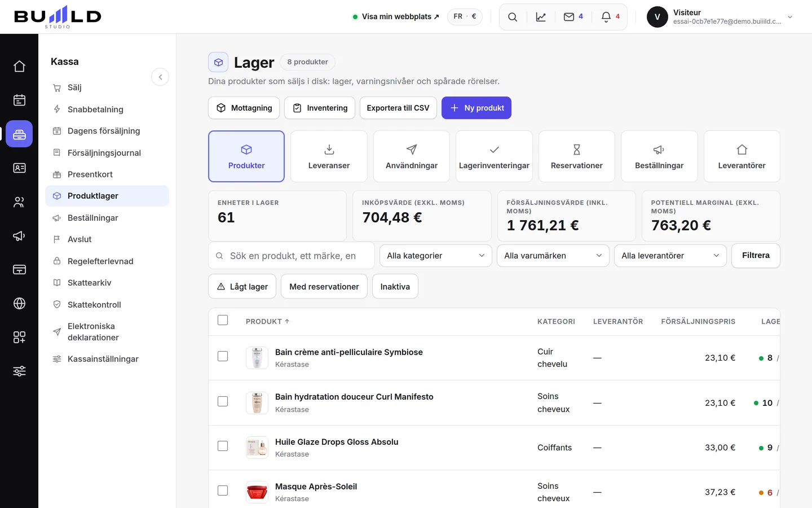This screenshot has height=508, width=812.
Task: Open the mail envelope with 4 messages
Action: pyautogui.click(x=573, y=17)
